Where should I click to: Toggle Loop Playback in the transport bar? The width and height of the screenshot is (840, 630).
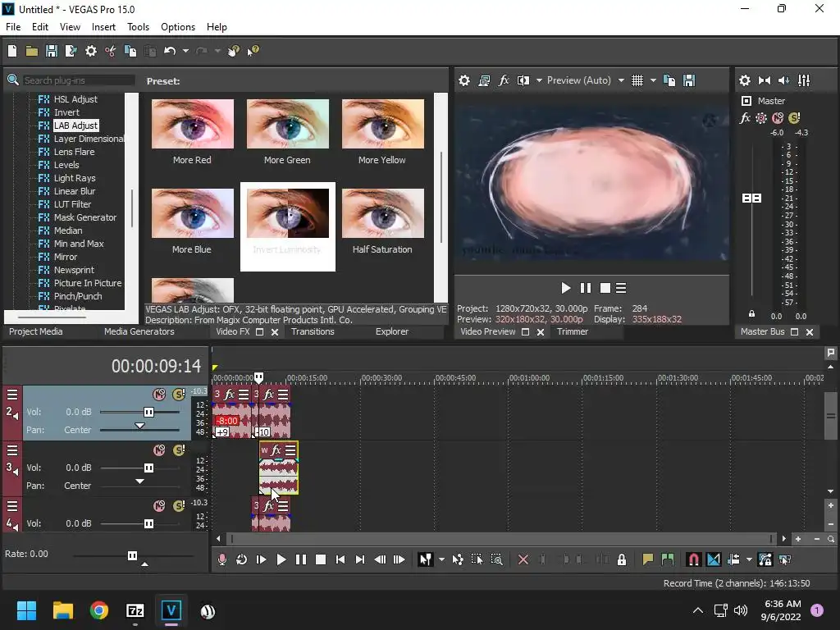click(242, 559)
